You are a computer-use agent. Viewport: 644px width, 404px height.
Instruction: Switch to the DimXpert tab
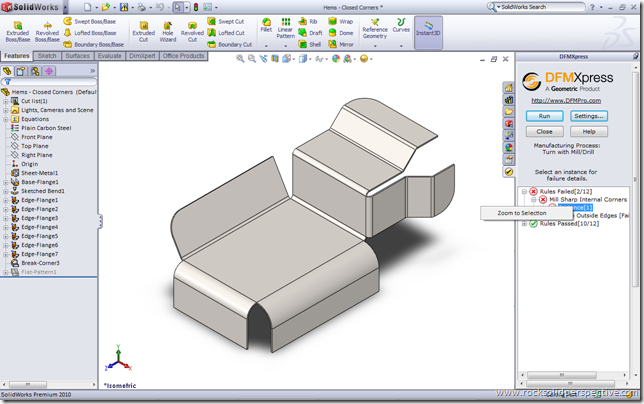pyautogui.click(x=142, y=56)
